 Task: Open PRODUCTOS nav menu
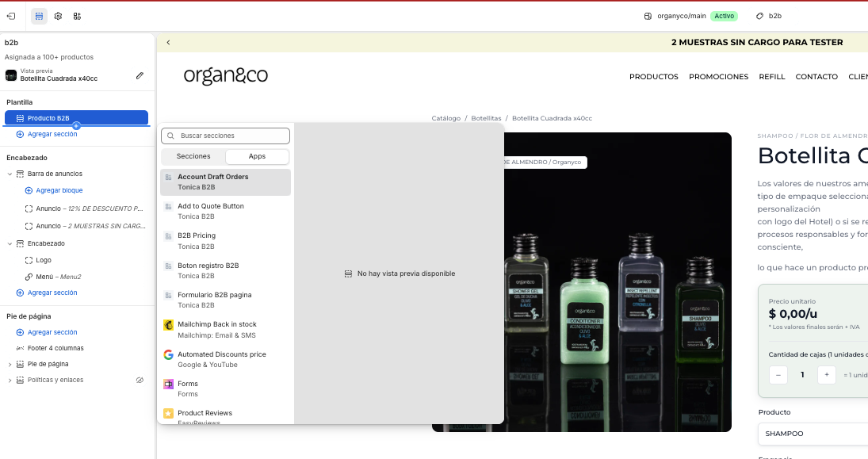(x=654, y=77)
